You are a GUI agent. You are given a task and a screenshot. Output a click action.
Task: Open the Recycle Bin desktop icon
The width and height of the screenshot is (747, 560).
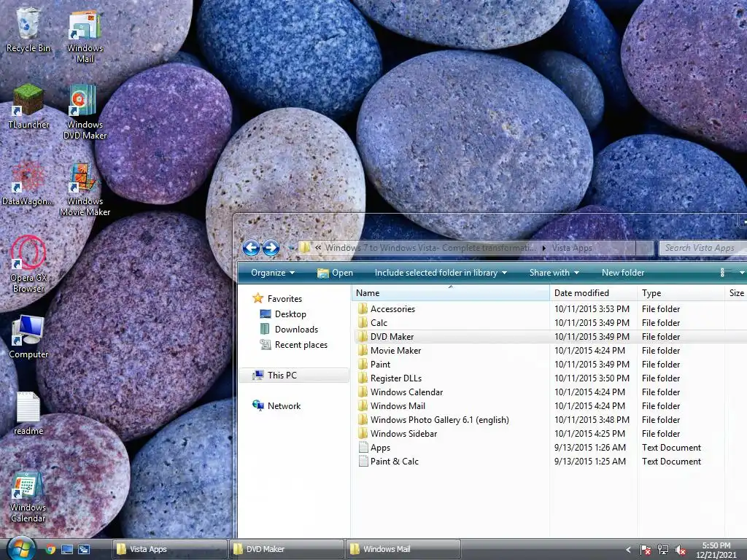click(x=28, y=30)
